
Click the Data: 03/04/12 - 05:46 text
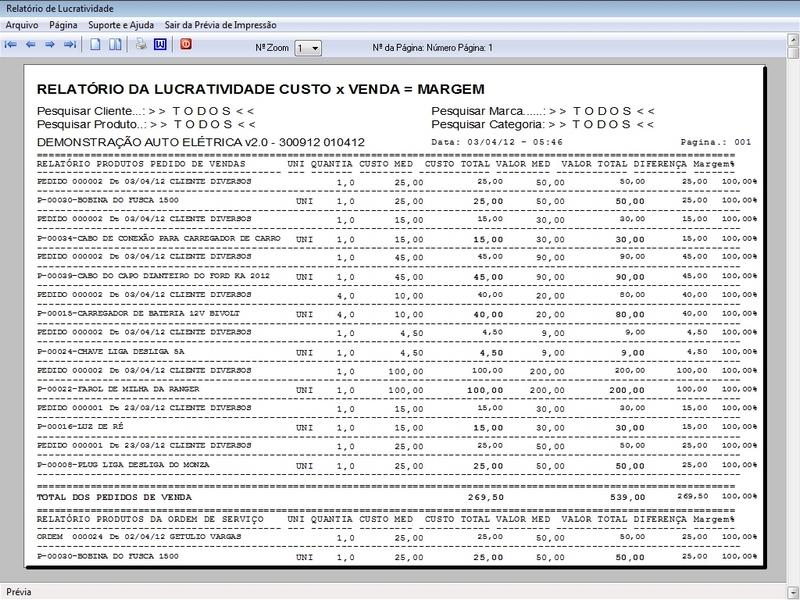[x=497, y=142]
